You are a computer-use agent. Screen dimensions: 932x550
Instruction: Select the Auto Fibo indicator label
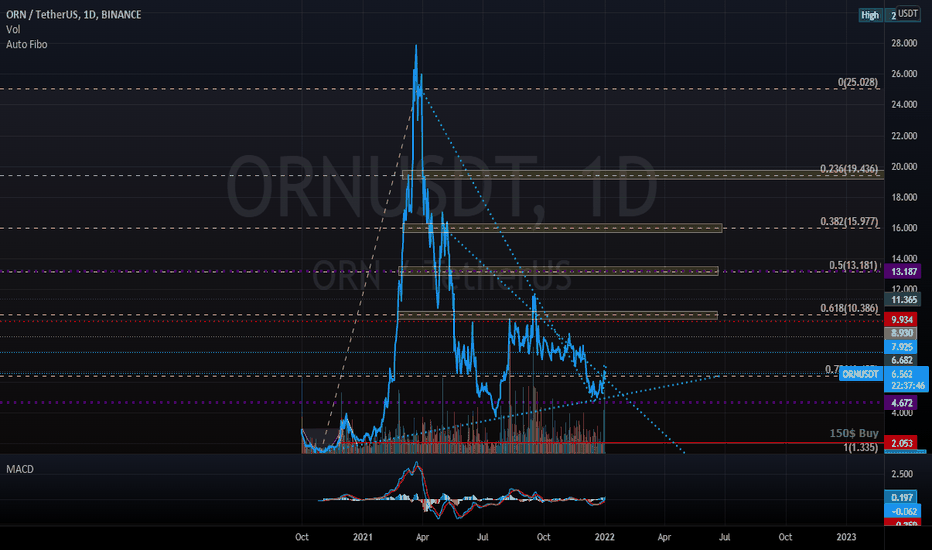pyautogui.click(x=27, y=44)
